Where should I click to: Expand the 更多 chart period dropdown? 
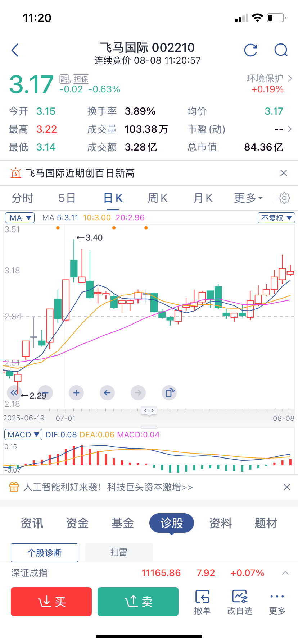(x=249, y=198)
